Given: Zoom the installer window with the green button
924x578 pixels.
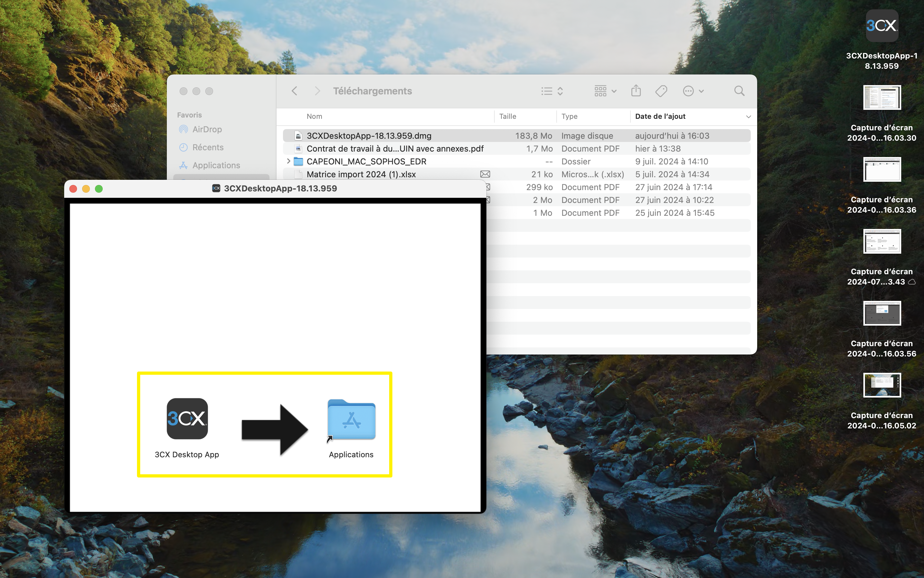Looking at the screenshot, I should [x=99, y=188].
